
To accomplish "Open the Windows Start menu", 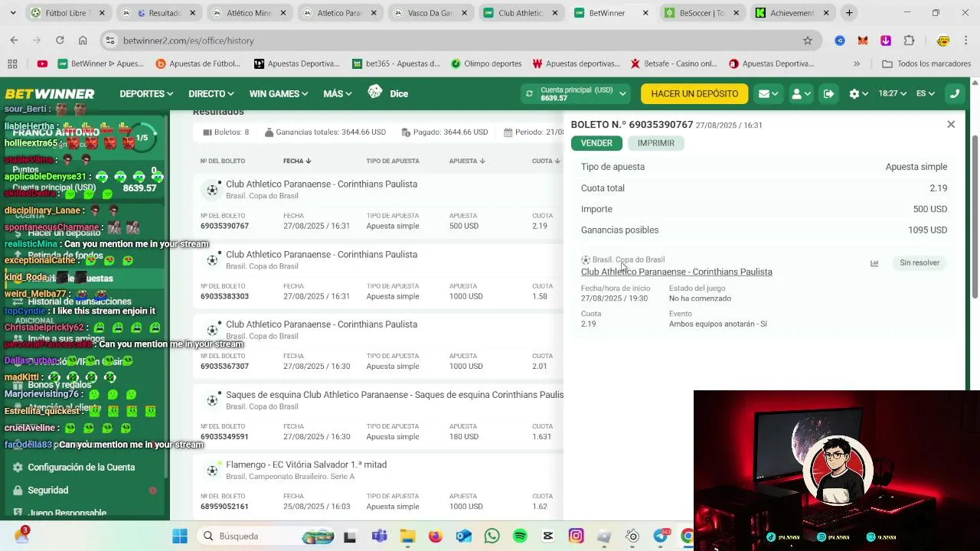I will (180, 536).
